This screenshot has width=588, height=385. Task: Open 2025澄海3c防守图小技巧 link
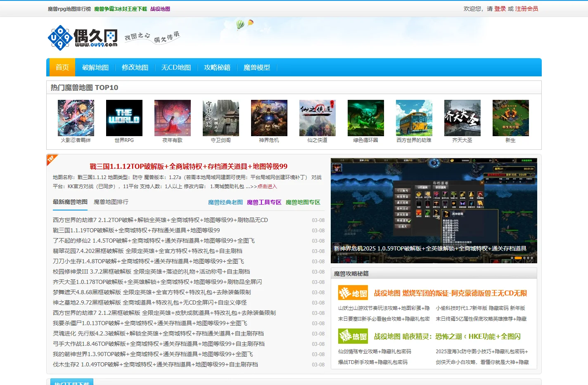[x=482, y=351]
